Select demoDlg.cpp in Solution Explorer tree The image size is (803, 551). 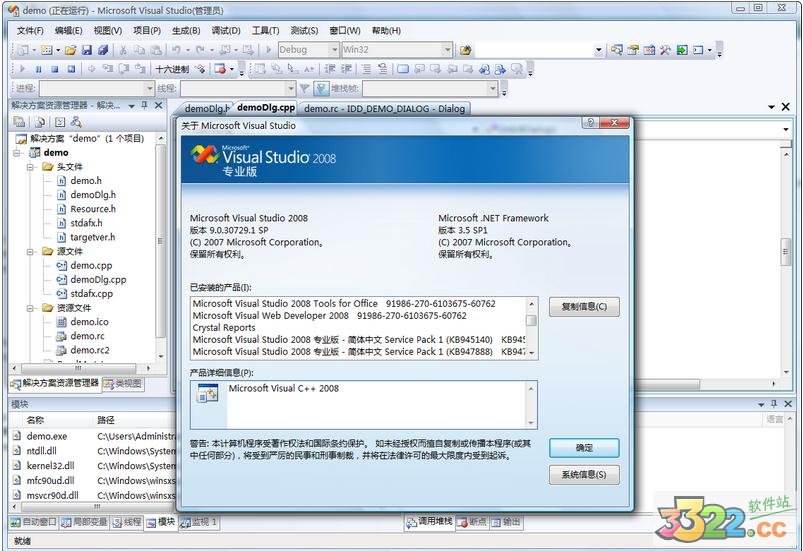coord(98,280)
